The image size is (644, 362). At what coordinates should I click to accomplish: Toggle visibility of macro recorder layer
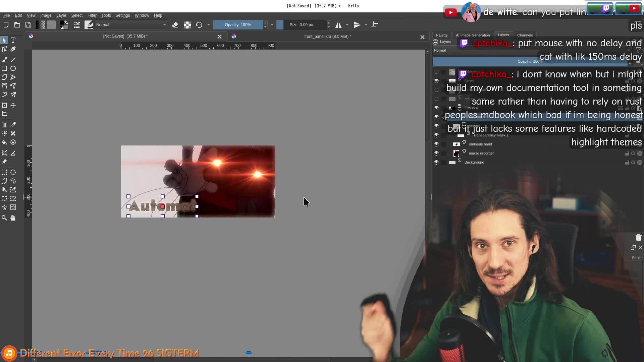pos(436,153)
